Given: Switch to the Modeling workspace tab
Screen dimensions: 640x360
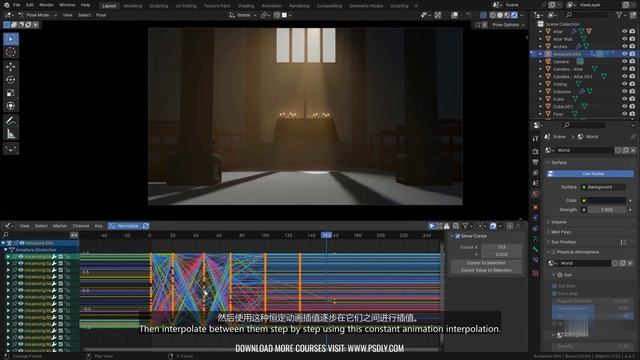Looking at the screenshot, I should coord(133,6).
